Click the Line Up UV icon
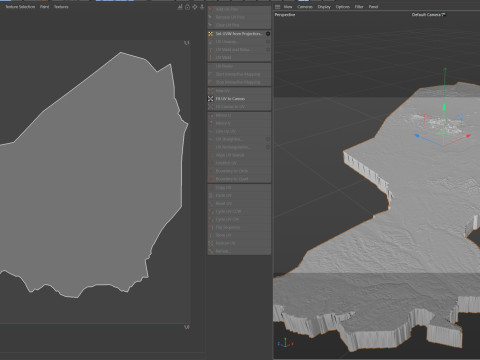 pos(210,131)
